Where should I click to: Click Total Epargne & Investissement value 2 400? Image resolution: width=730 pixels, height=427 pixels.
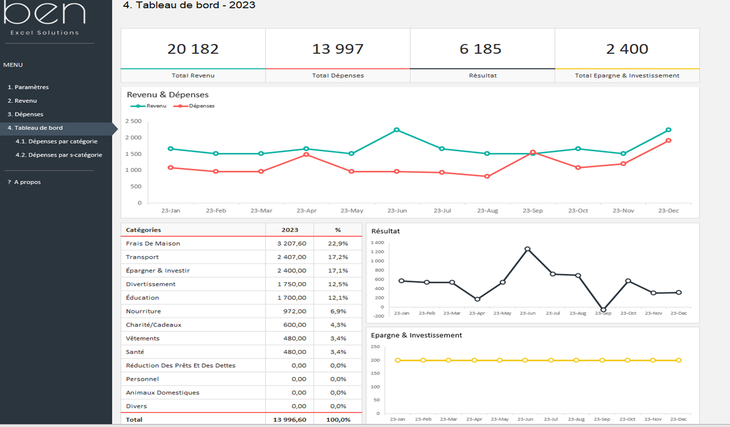pos(627,49)
